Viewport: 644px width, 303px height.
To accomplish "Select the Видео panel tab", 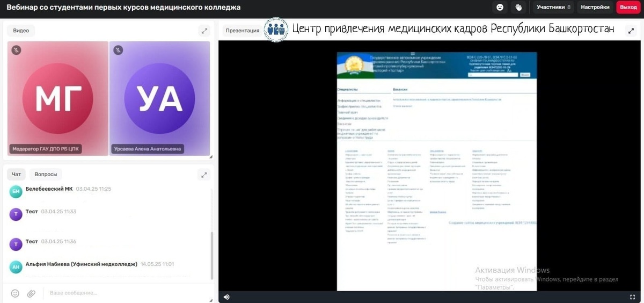I will [x=21, y=31].
